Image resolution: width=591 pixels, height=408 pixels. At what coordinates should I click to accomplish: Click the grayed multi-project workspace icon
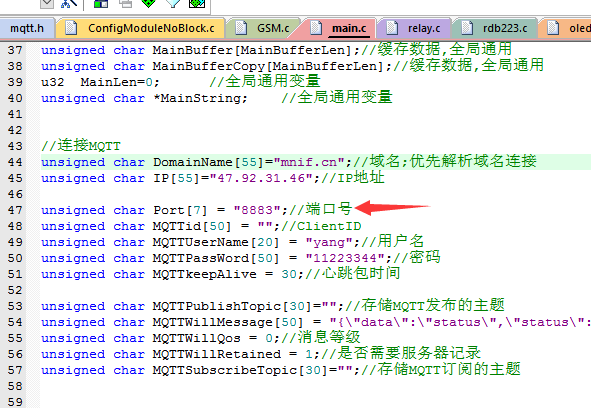pyautogui.click(x=126, y=3)
